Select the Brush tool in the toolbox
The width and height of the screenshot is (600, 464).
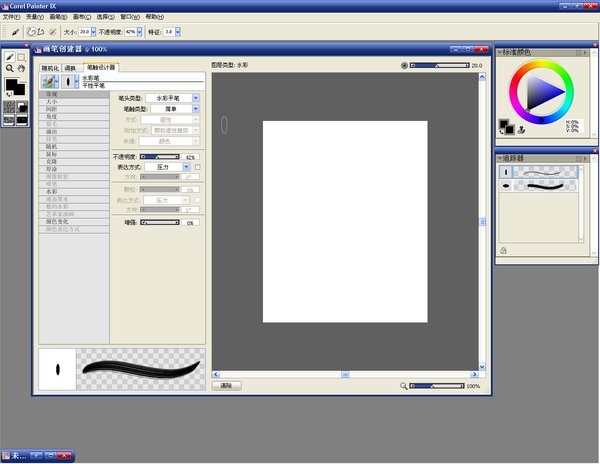(10, 57)
